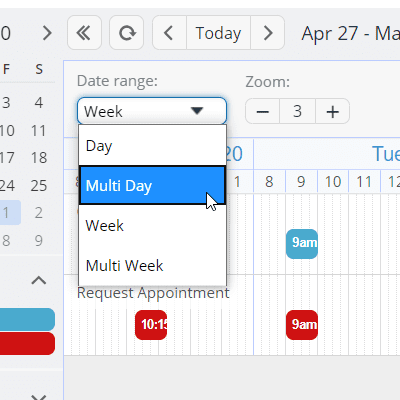Advance mini calendar to next month
This screenshot has height=400, width=400.
pos(47,33)
